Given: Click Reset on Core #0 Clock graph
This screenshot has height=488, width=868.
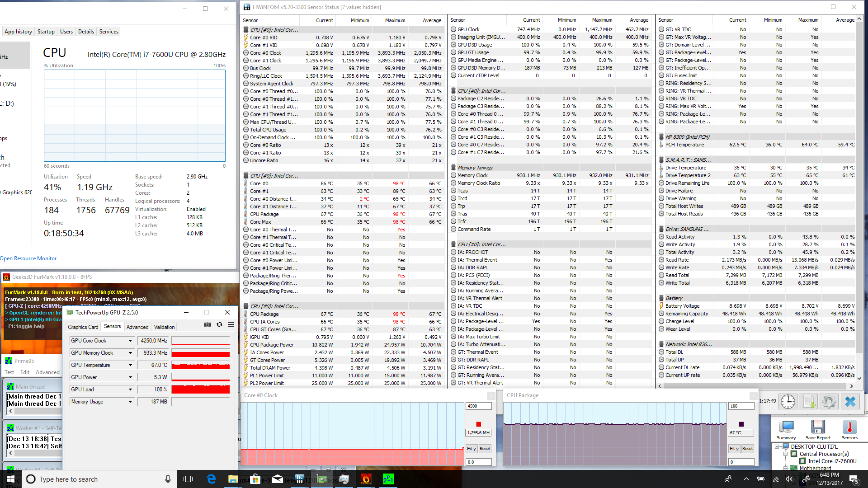Looking at the screenshot, I should pyautogui.click(x=485, y=449).
